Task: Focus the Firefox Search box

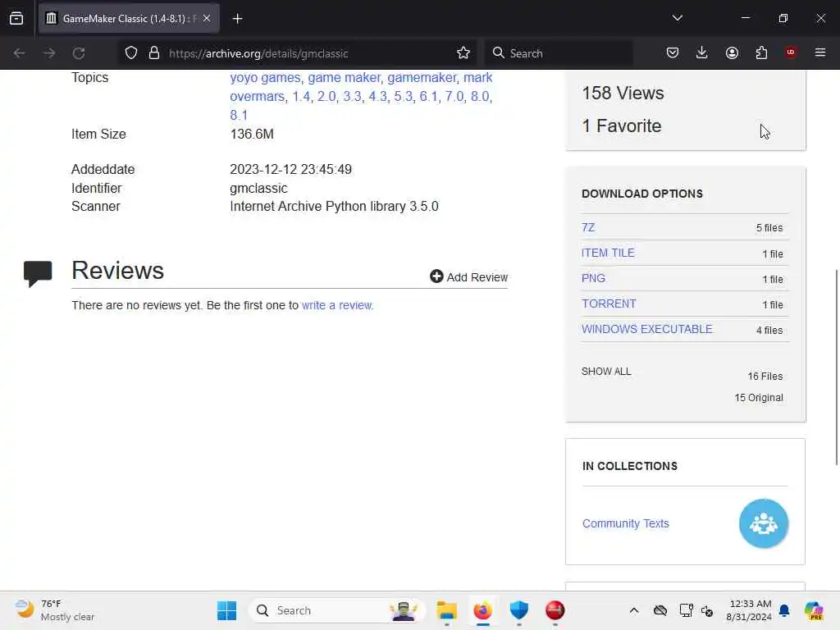Action: coord(559,53)
